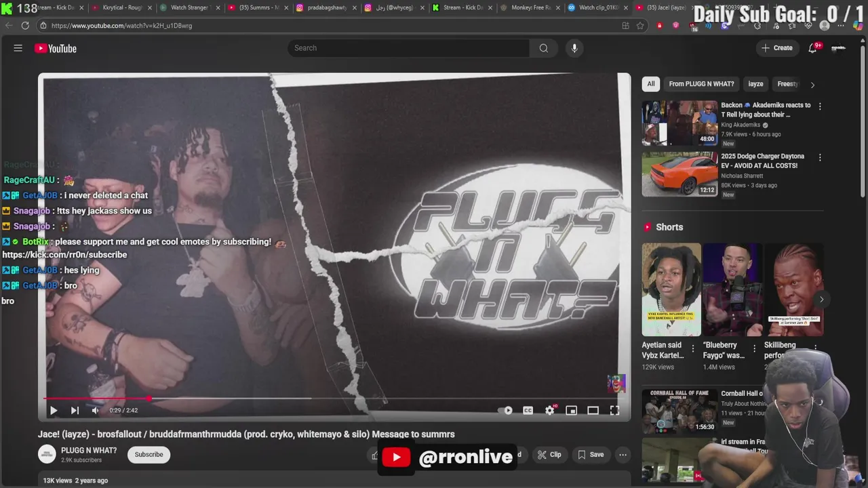Image resolution: width=868 pixels, height=488 pixels.
Task: Toggle closed captions CC
Action: pyautogui.click(x=528, y=410)
